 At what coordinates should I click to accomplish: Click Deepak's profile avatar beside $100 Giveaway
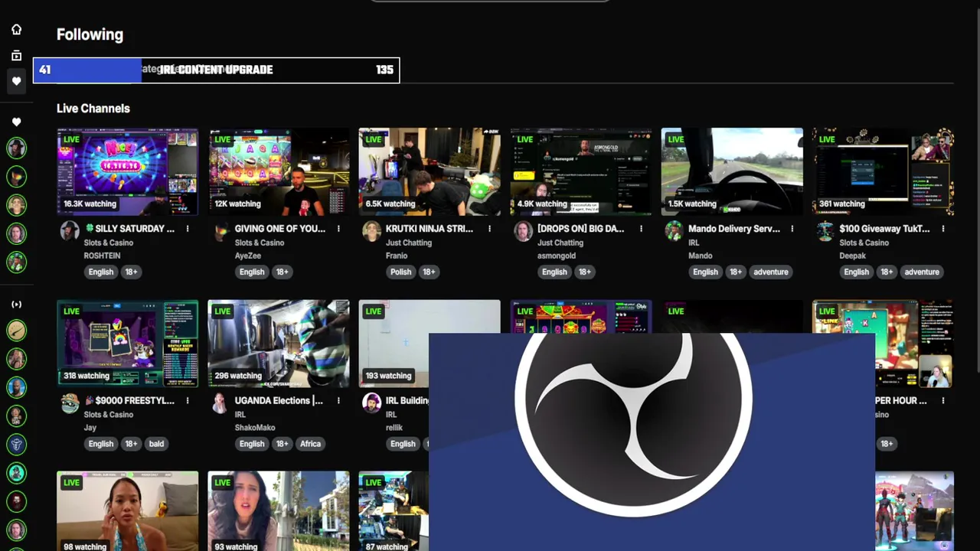point(825,231)
